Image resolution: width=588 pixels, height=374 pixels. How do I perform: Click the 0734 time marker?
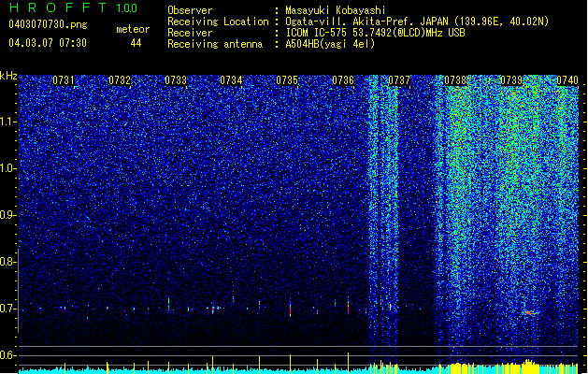point(231,80)
